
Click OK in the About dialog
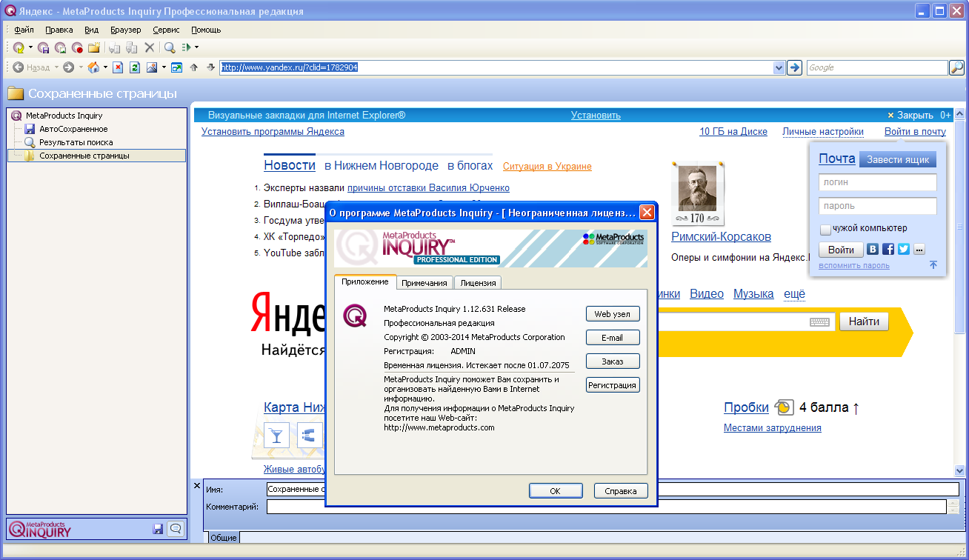(556, 490)
